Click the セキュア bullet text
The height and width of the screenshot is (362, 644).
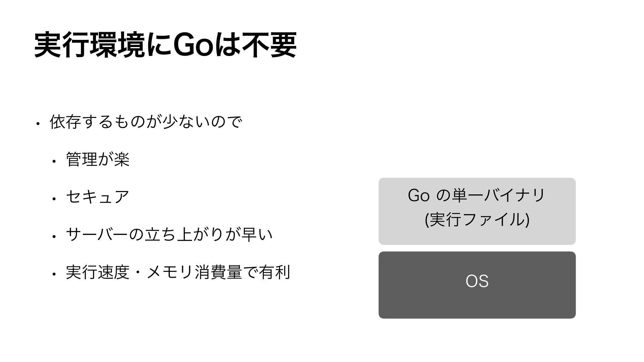(98, 197)
